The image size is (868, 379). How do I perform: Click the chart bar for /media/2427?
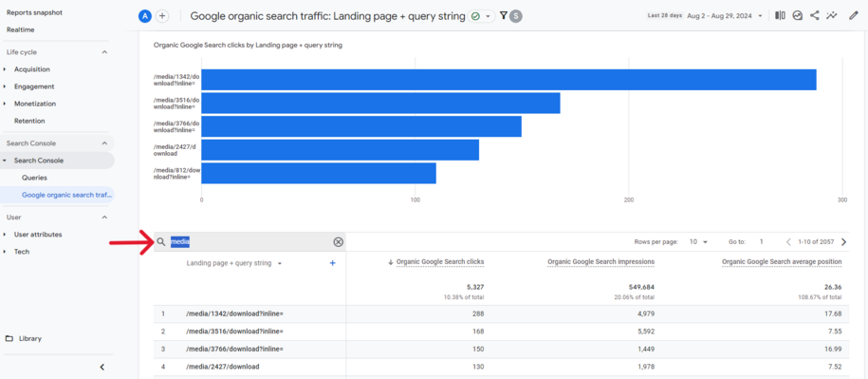coord(340,150)
